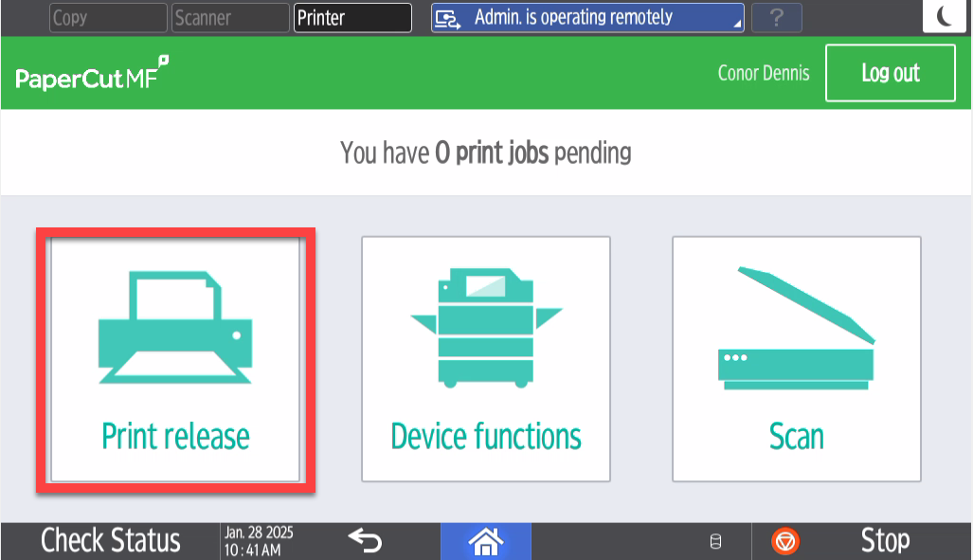This screenshot has width=973, height=560.
Task: Click the Conor Dennis username
Action: pos(764,73)
